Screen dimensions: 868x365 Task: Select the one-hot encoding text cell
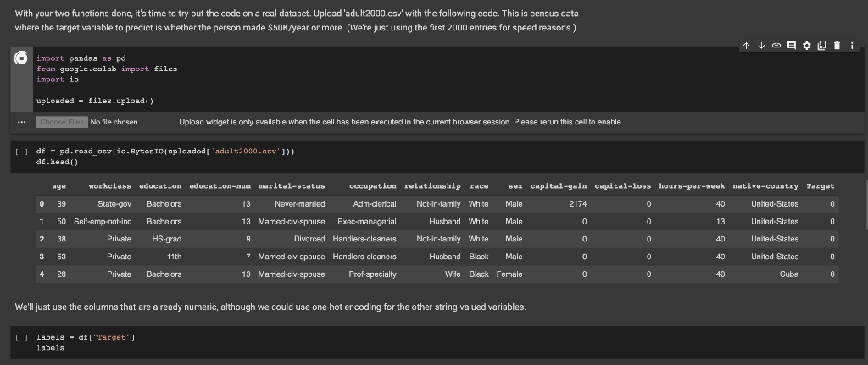click(x=271, y=307)
